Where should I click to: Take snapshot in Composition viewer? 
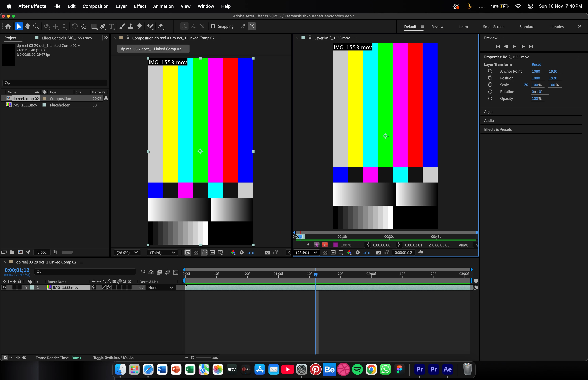tap(267, 253)
